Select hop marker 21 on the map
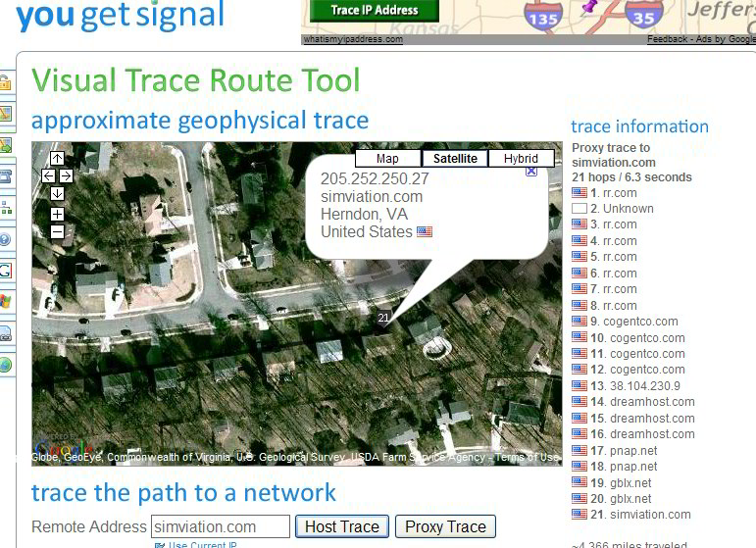This screenshot has width=756, height=548. tap(383, 318)
